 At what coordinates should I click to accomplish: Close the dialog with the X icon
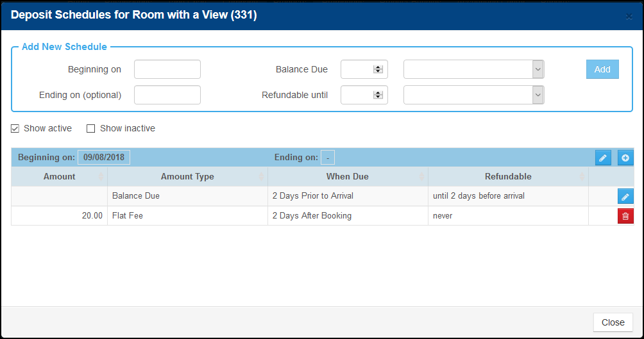click(629, 17)
